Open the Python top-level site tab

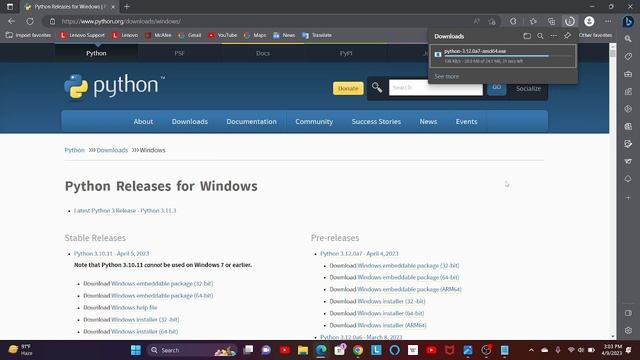96,53
